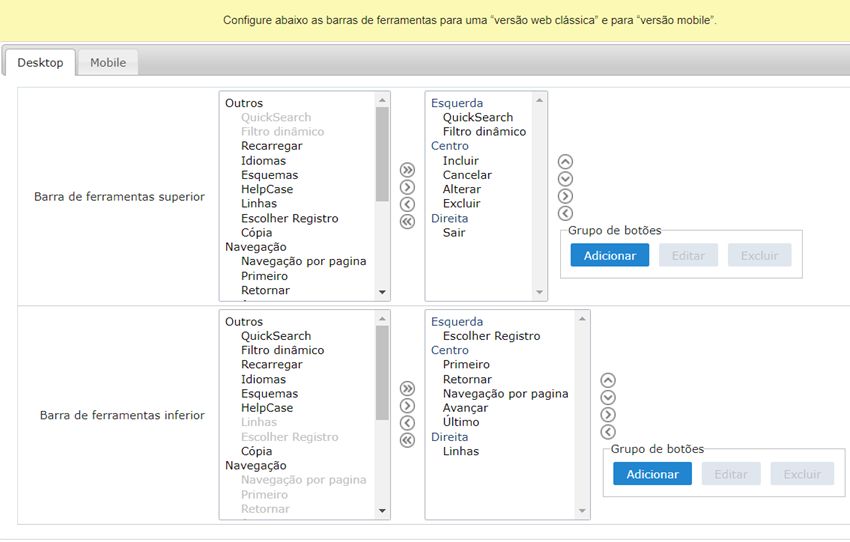The image size is (850, 542).
Task: Select Primeiro in superior available list
Action: coord(265,276)
